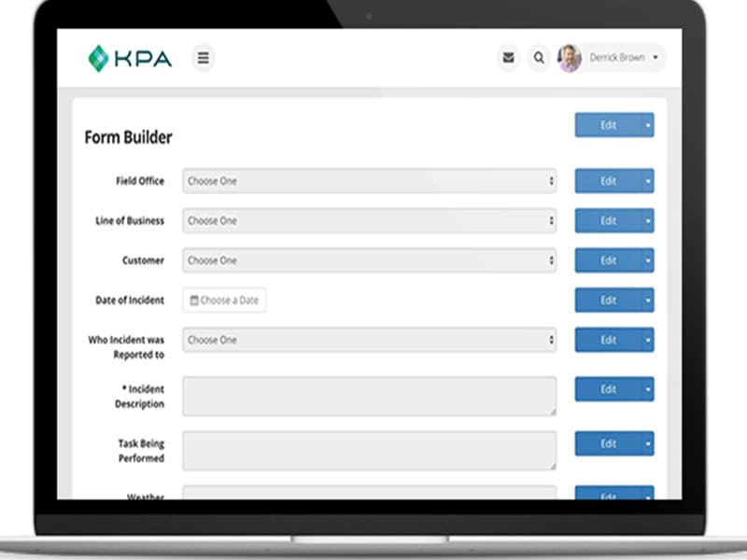Click the Line of Business label
This screenshot has height=560, width=747.
coord(130,220)
